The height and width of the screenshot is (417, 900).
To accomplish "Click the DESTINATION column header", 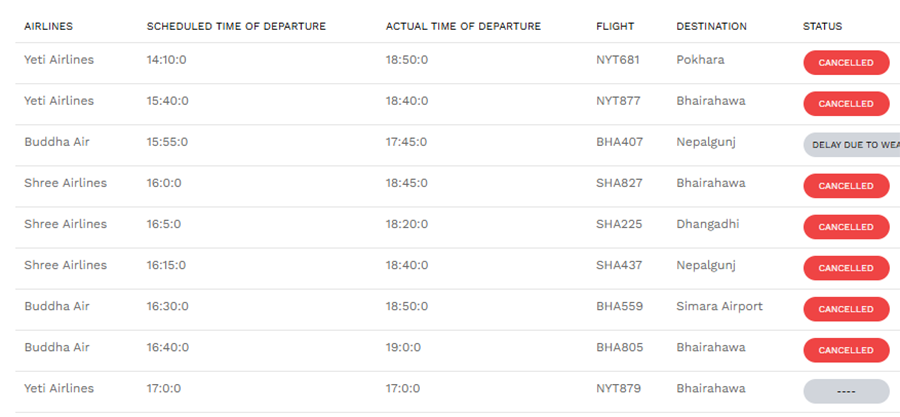I will [711, 26].
